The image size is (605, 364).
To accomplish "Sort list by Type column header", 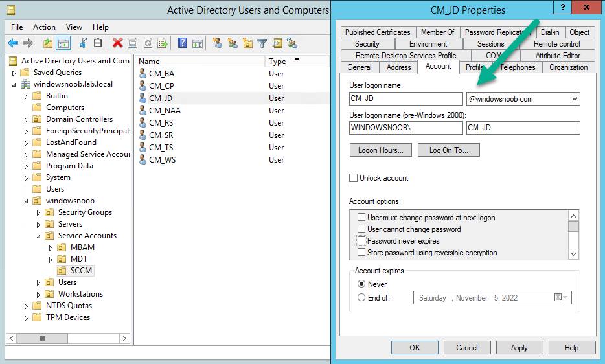I will [x=297, y=61].
